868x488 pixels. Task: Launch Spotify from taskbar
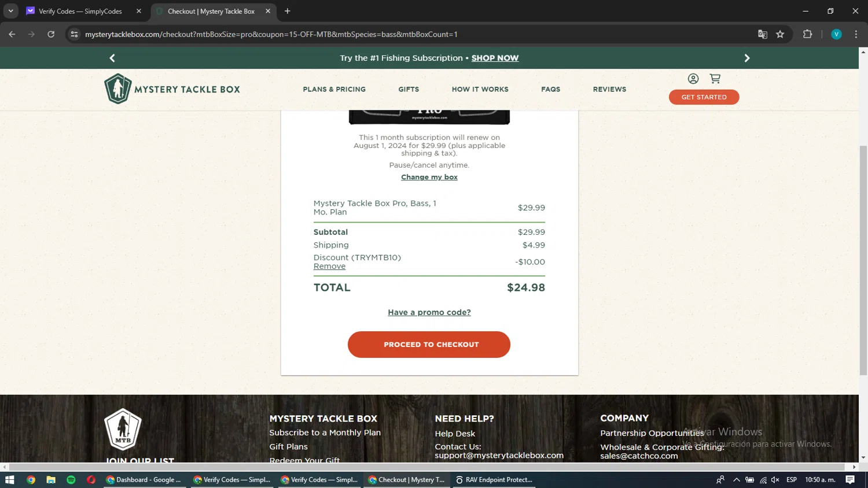(x=71, y=480)
